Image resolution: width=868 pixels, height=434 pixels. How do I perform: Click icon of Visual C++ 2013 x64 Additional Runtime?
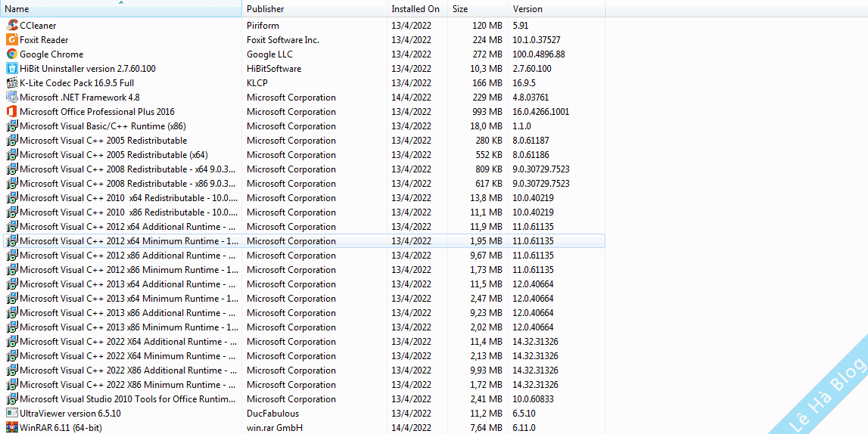pos(11,284)
